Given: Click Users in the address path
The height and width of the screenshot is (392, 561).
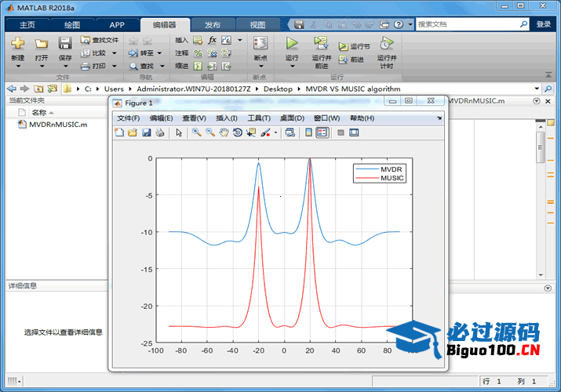Looking at the screenshot, I should click(x=114, y=89).
